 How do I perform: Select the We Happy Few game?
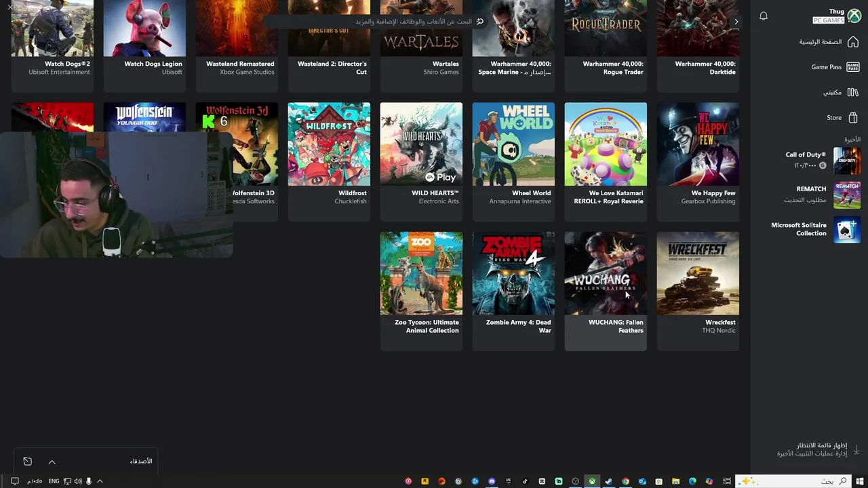tap(698, 161)
